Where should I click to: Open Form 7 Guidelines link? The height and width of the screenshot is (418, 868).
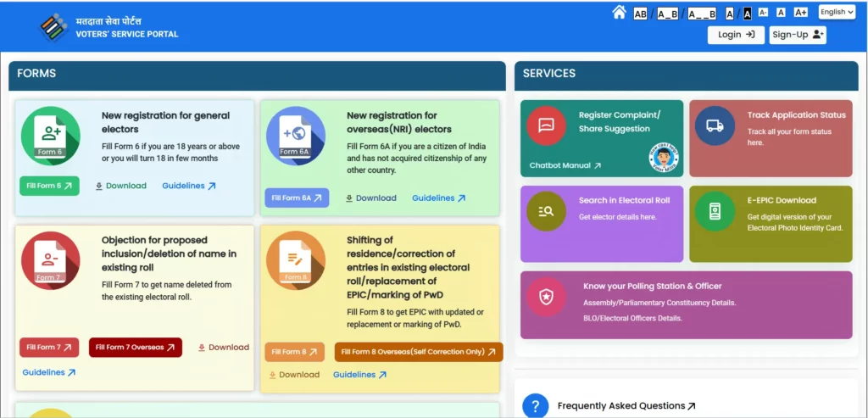(48, 372)
